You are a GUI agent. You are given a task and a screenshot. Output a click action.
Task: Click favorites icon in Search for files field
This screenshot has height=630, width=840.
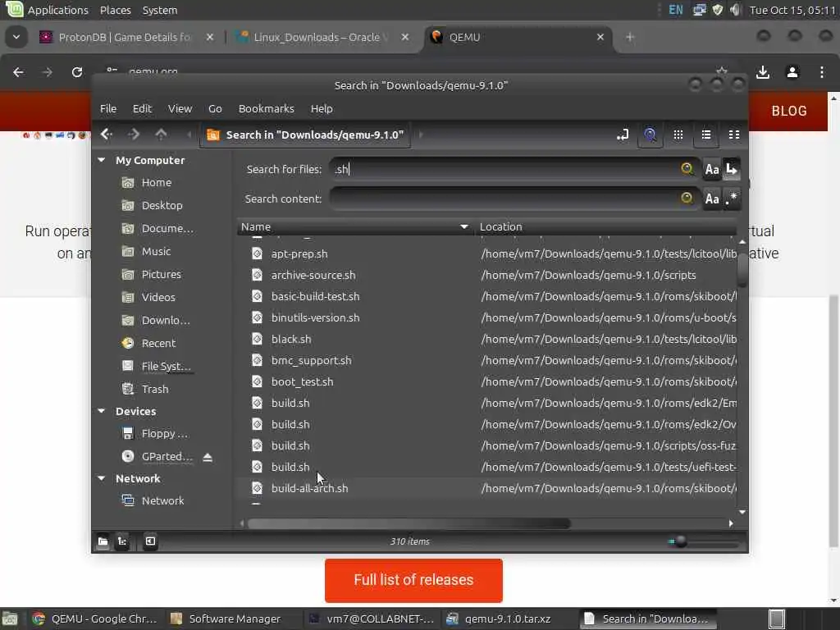[x=687, y=169]
